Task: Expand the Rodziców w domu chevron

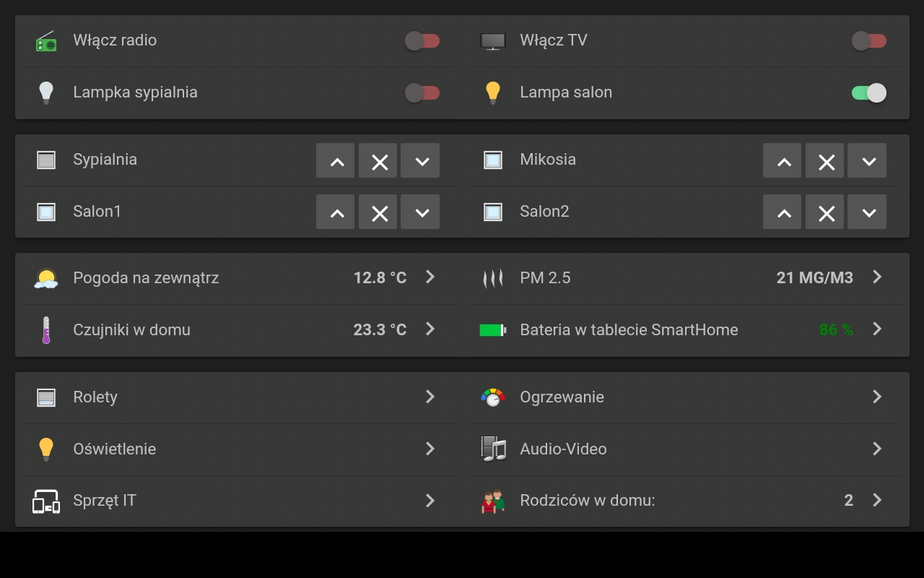Action: point(877,499)
